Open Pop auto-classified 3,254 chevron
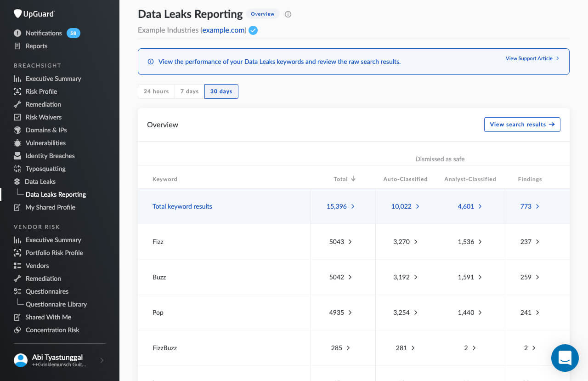This screenshot has width=588, height=381. coord(416,313)
